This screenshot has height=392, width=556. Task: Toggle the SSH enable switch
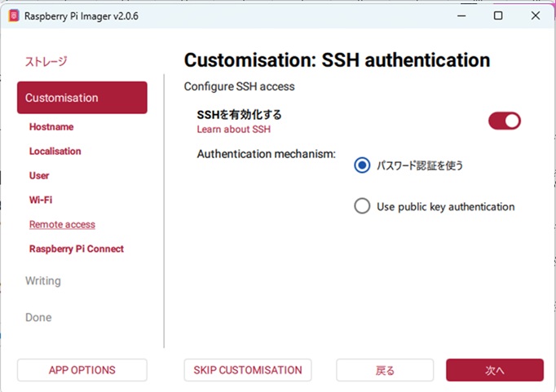(504, 121)
